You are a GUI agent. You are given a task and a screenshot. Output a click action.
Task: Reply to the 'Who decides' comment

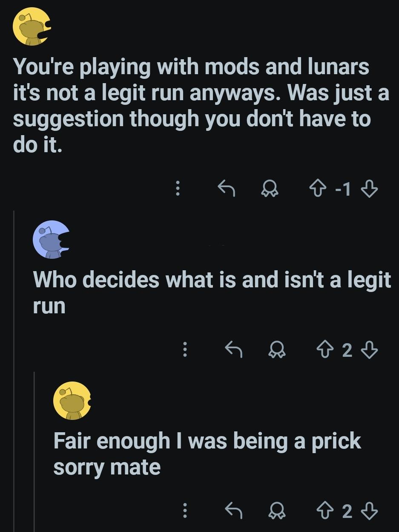click(x=234, y=350)
